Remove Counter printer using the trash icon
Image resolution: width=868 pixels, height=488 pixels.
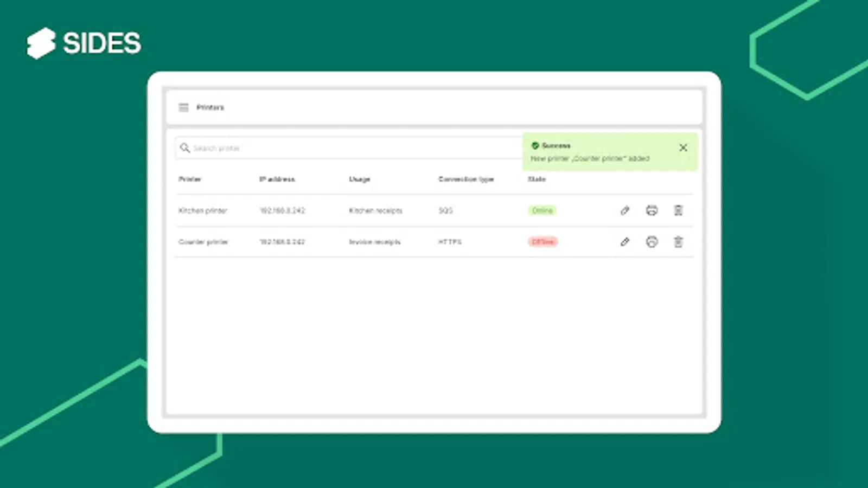click(x=678, y=242)
